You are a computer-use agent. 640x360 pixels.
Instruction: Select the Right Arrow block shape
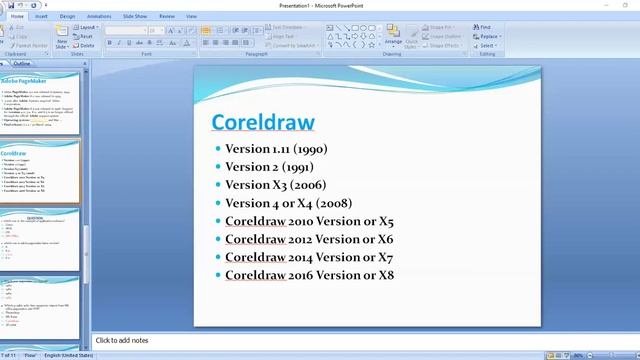[355, 36]
